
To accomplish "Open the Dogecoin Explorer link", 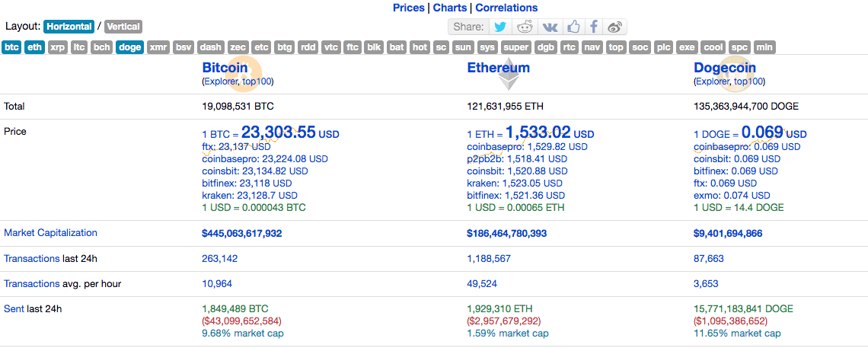I will click(713, 81).
